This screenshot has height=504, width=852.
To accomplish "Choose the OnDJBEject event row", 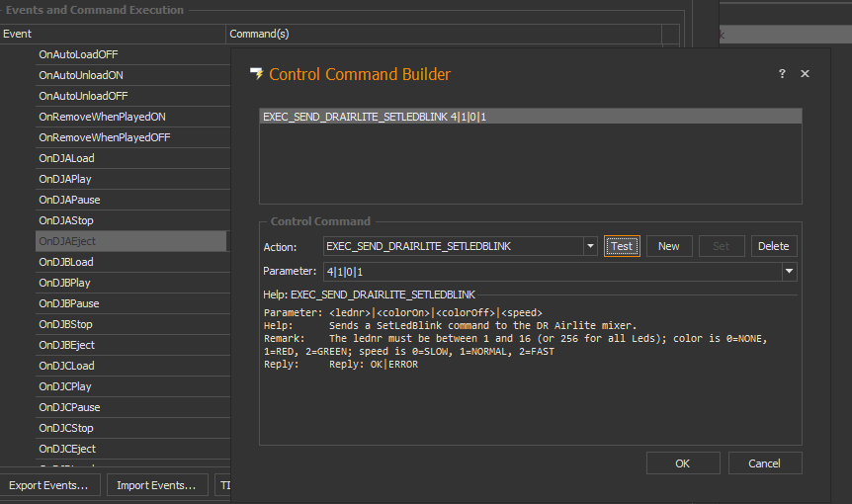I will [66, 345].
